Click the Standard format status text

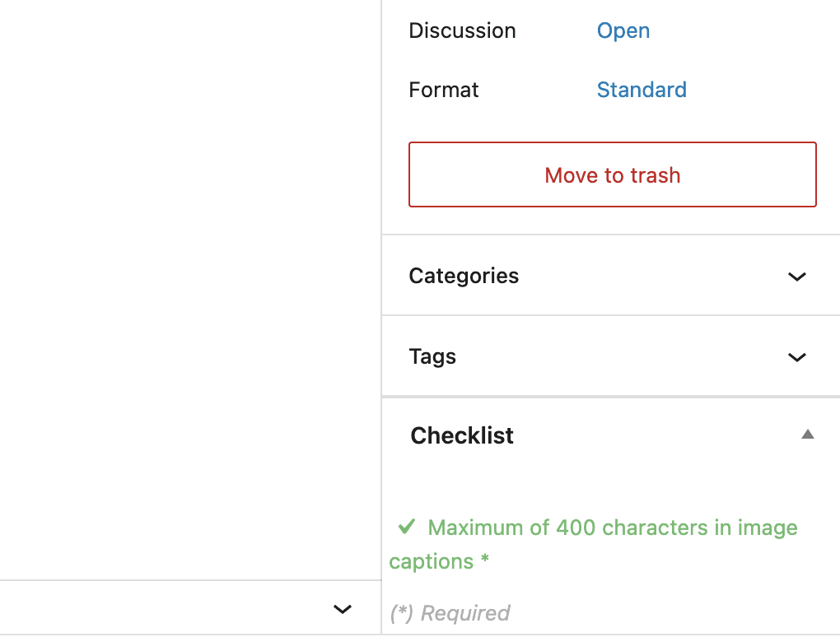(x=642, y=90)
